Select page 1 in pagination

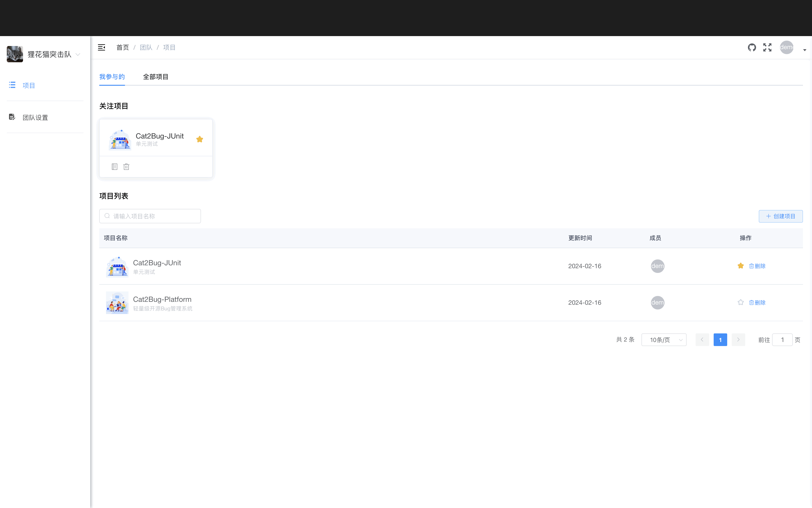[720, 340]
